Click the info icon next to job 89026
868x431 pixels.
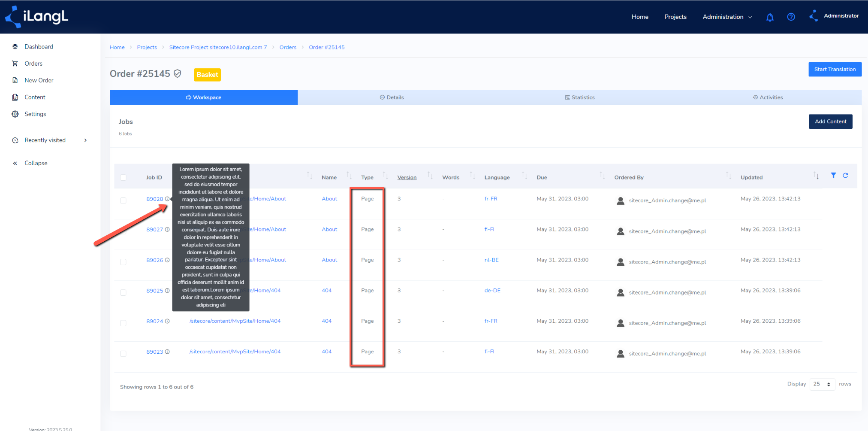(167, 260)
